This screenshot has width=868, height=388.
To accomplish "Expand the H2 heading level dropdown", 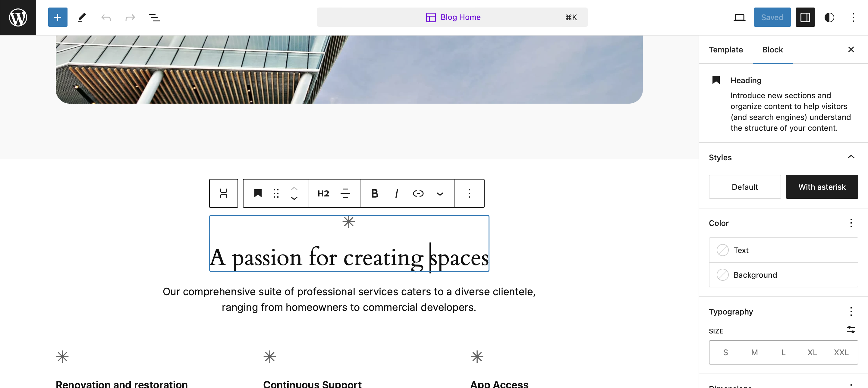I will point(323,193).
